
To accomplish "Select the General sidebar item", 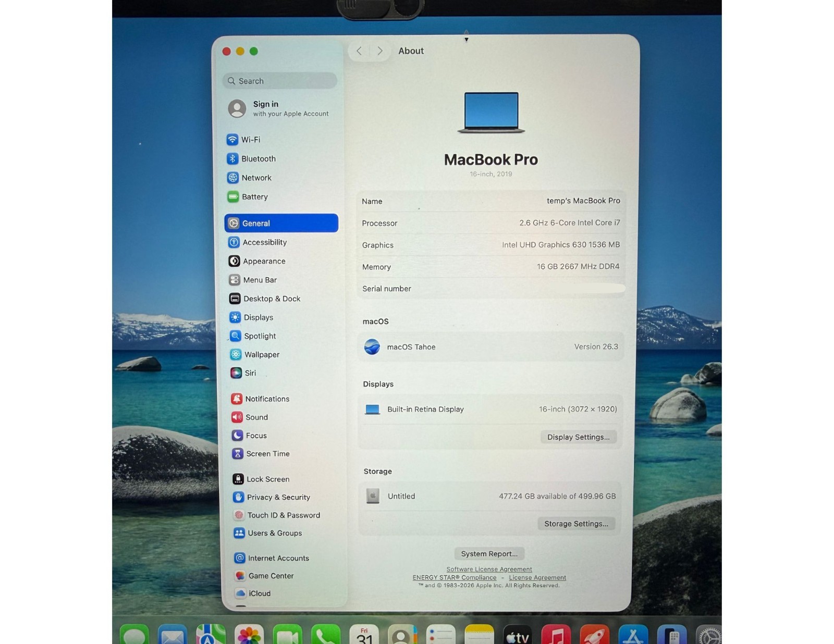I will pos(281,223).
